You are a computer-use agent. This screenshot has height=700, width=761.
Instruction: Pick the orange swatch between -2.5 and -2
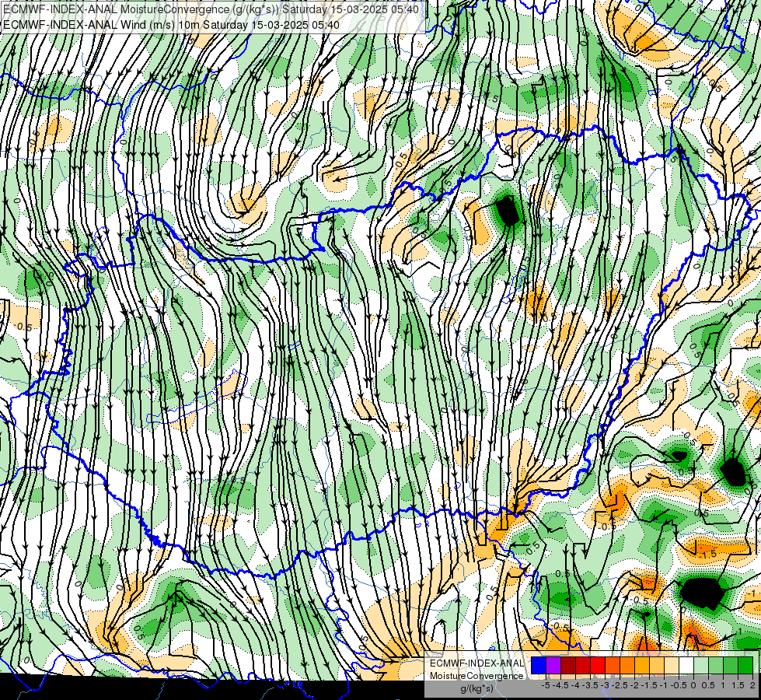tap(627, 665)
